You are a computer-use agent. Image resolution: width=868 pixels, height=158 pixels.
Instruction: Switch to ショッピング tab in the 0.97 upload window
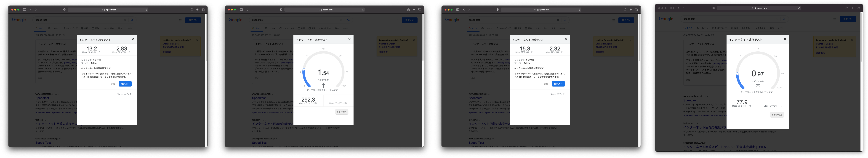720,28
